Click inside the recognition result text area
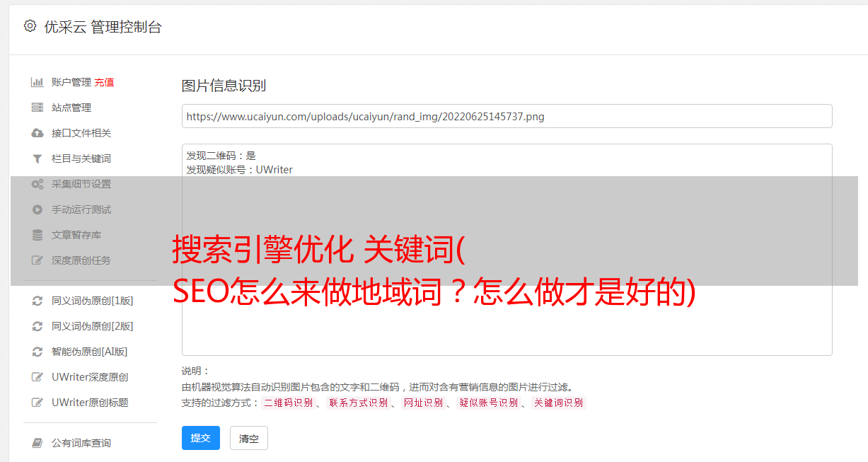 click(507, 249)
